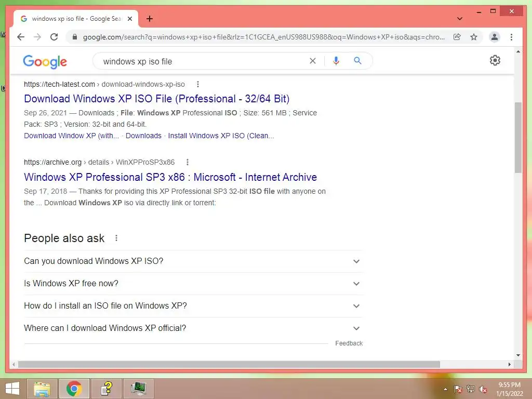Expand 'Where can I download Windows XP official?'

193,328
